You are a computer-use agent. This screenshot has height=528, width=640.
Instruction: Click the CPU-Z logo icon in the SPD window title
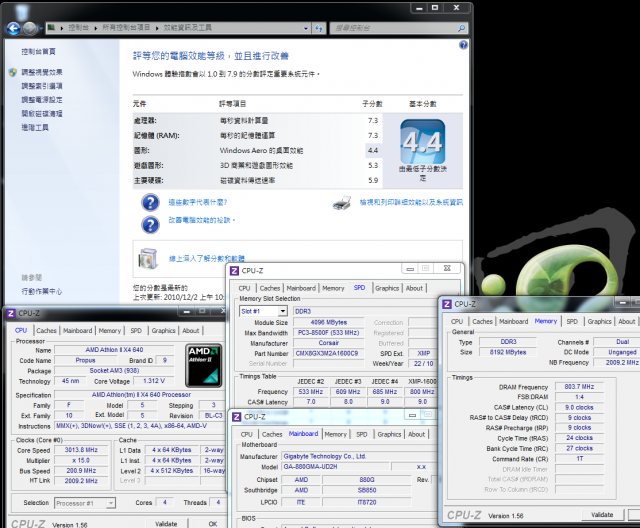point(234,271)
